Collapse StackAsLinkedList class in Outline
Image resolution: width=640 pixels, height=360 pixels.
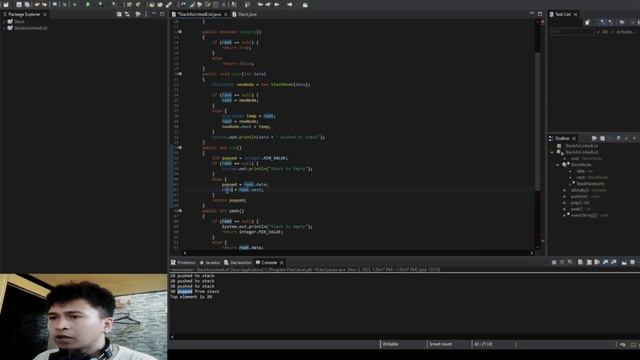pyautogui.click(x=552, y=152)
